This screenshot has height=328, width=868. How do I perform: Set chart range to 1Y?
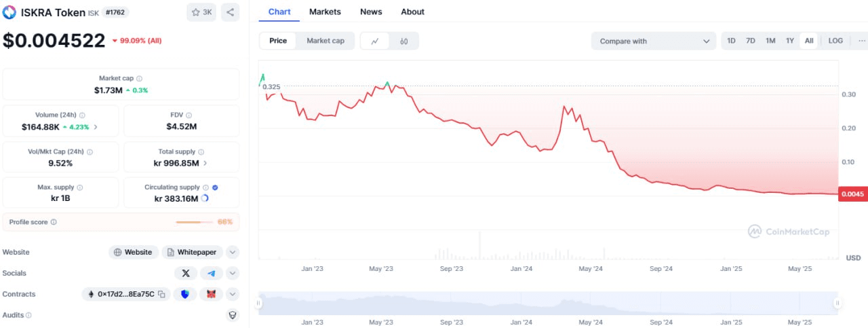point(790,41)
